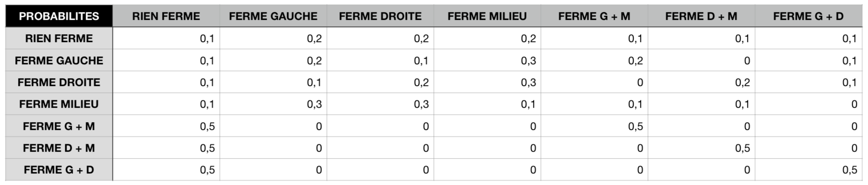Click cell FERME G + M row, RIEN FERME column

point(166,126)
